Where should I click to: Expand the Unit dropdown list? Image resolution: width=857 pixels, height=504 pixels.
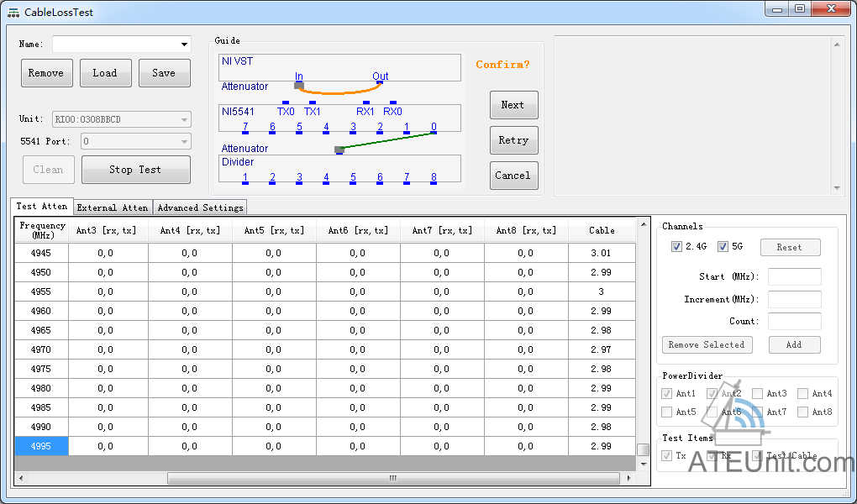(184, 120)
